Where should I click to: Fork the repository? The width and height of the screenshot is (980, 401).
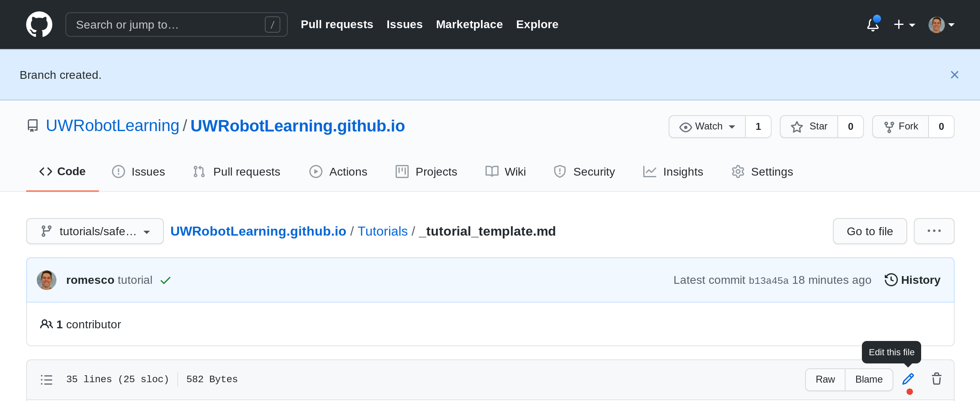point(900,127)
